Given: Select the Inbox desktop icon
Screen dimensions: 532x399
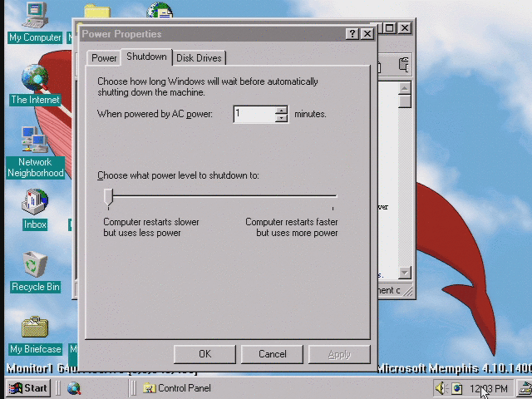Looking at the screenshot, I should [35, 209].
